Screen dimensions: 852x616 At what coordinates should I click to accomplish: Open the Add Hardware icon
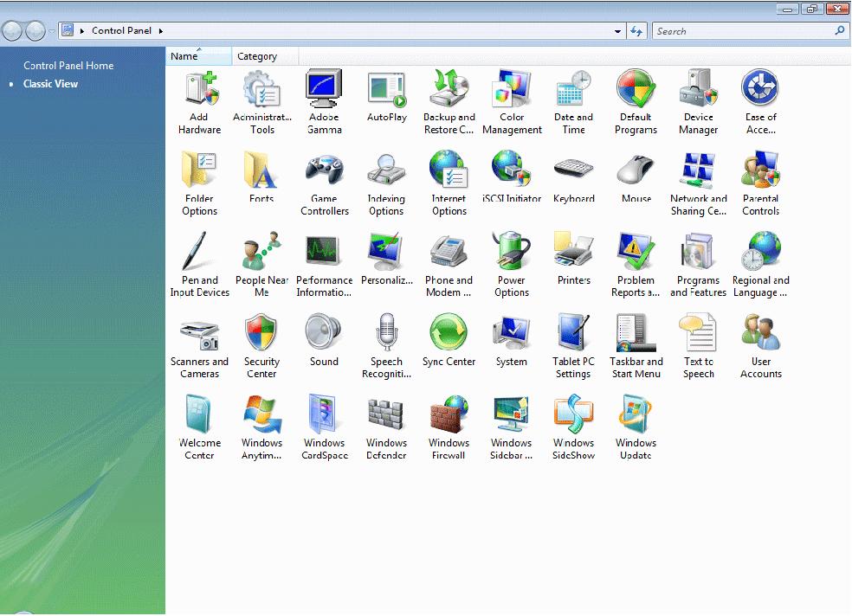199,101
